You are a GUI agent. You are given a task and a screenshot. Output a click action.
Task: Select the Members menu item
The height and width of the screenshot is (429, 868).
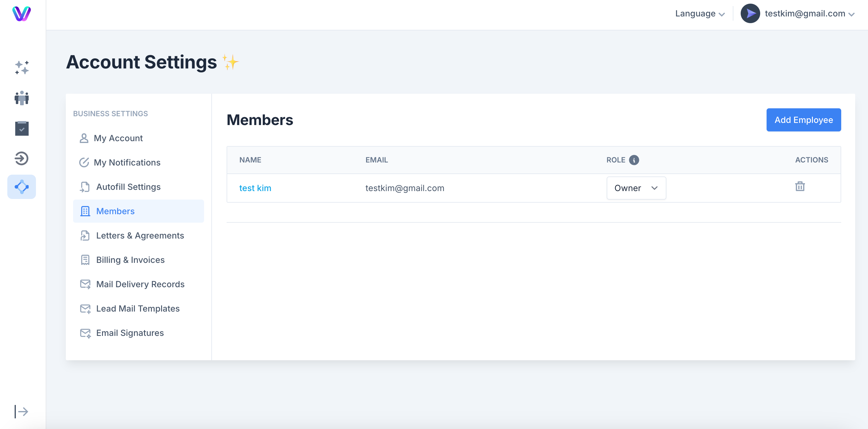click(139, 211)
